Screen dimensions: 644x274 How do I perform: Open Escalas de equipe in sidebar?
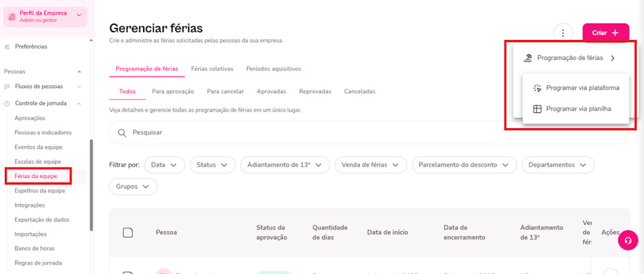[38, 162]
